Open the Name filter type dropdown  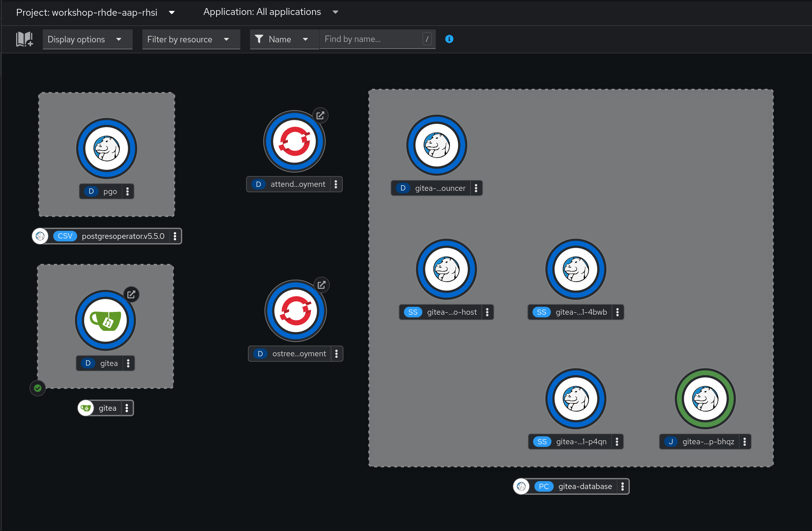click(284, 39)
